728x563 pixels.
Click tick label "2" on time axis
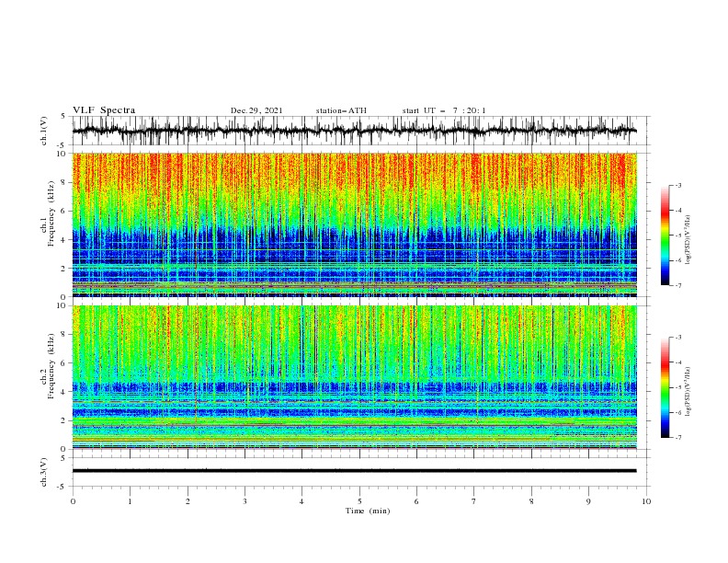(188, 501)
